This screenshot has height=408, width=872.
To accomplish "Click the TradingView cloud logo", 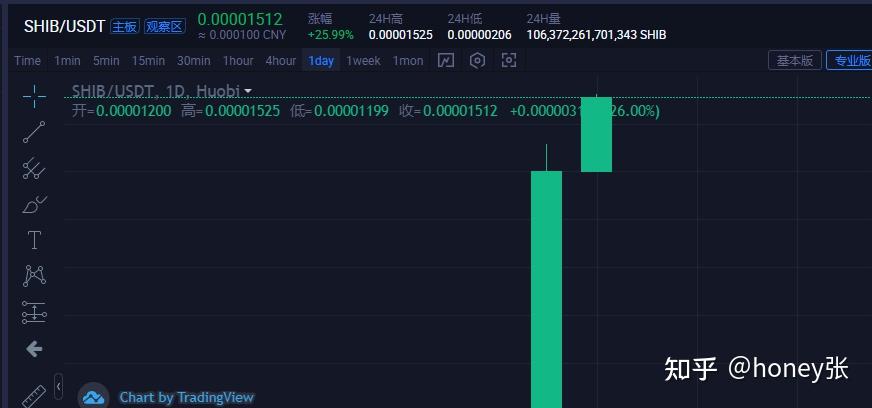I will pos(93,397).
